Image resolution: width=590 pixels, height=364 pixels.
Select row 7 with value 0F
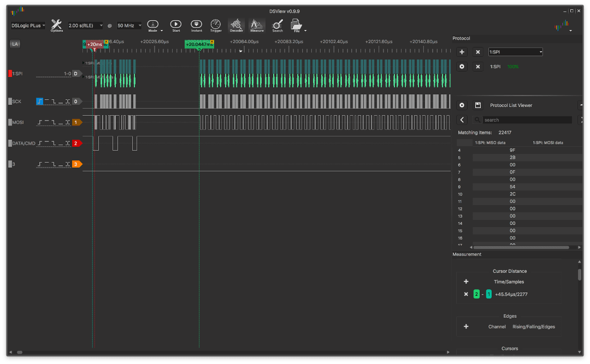(520, 172)
